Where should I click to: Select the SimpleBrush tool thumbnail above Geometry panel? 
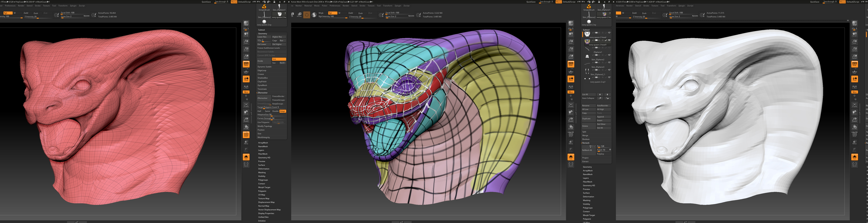click(264, 7)
